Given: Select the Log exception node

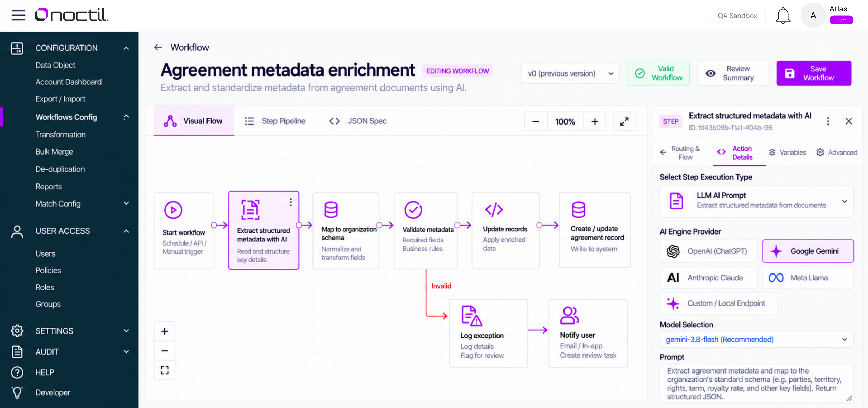Looking at the screenshot, I should (488, 333).
